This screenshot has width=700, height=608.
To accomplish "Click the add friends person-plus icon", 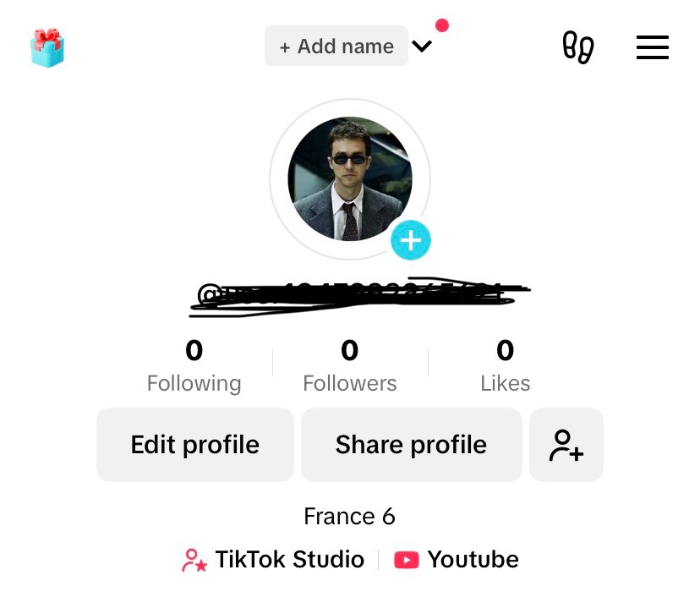I will [566, 445].
